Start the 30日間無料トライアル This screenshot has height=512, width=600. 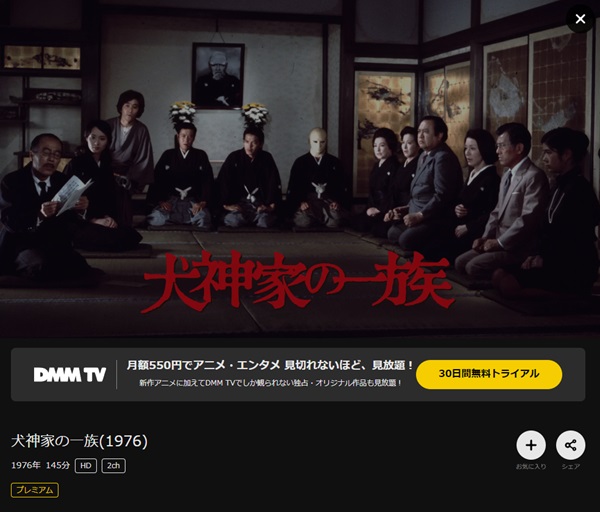489,374
